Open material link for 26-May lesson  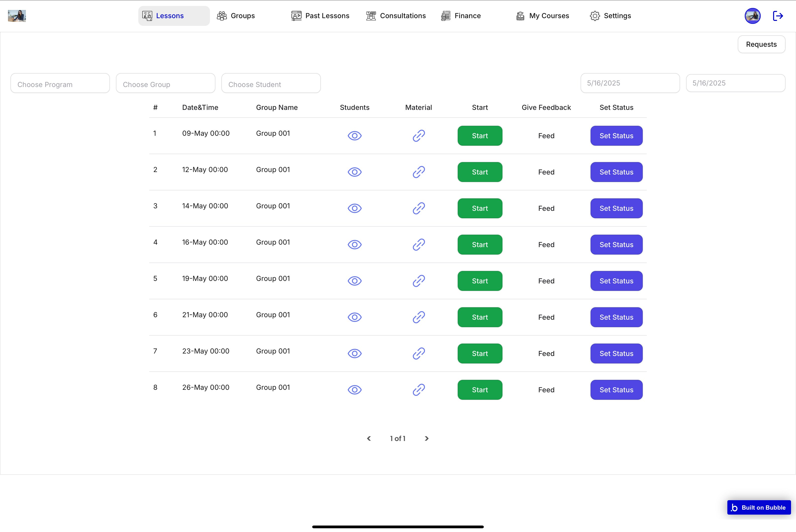point(419,390)
